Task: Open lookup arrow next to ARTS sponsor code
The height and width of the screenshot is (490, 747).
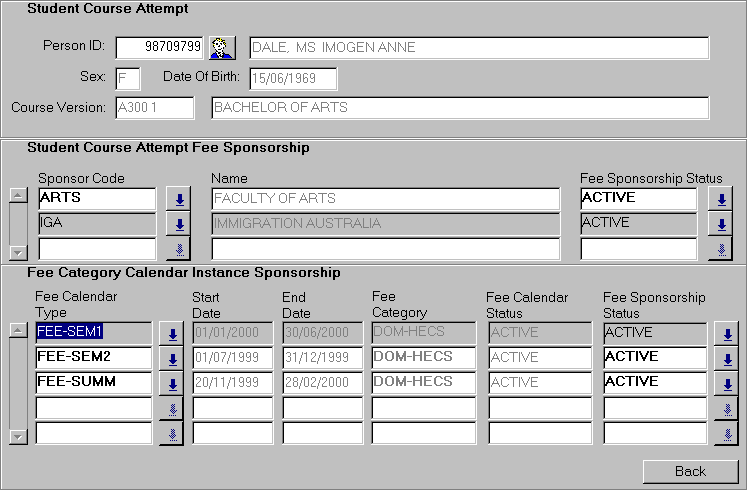Action: click(x=179, y=199)
